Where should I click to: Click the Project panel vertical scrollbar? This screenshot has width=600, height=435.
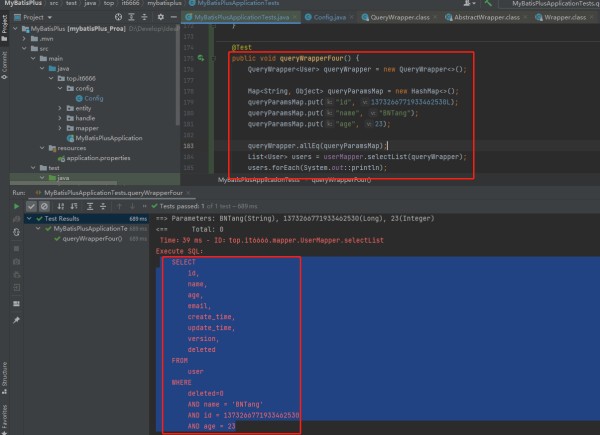tap(178, 75)
